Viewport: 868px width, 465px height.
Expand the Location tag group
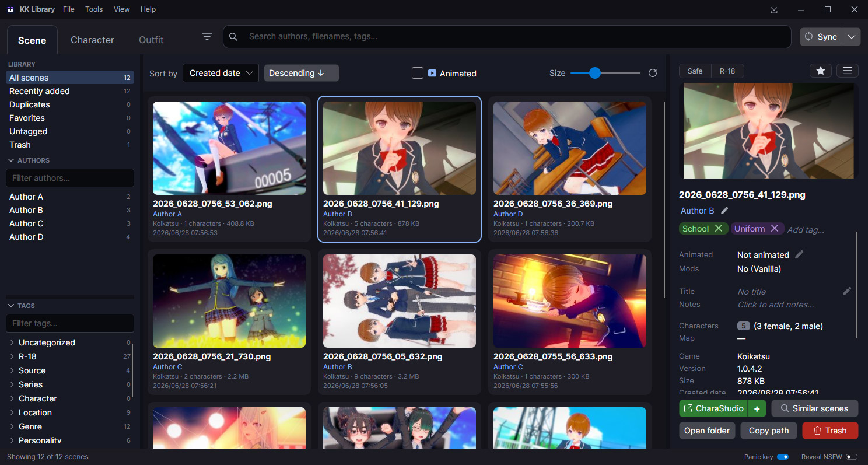(x=12, y=412)
